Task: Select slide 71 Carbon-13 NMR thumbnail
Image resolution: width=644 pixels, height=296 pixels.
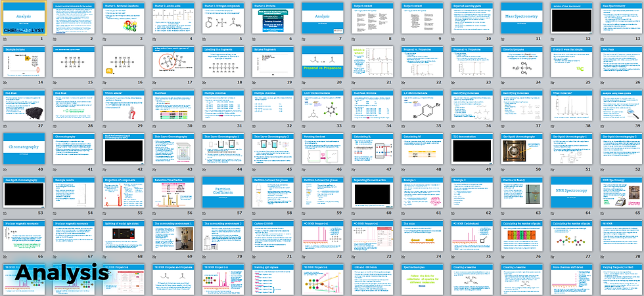Action: coord(273,236)
